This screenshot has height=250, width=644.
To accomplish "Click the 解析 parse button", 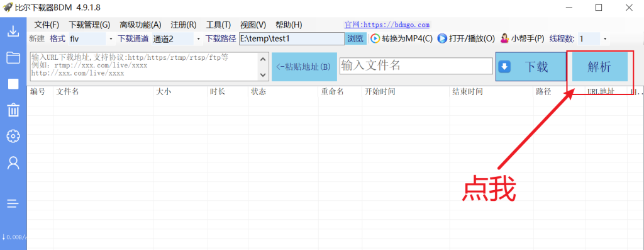I will click(599, 67).
